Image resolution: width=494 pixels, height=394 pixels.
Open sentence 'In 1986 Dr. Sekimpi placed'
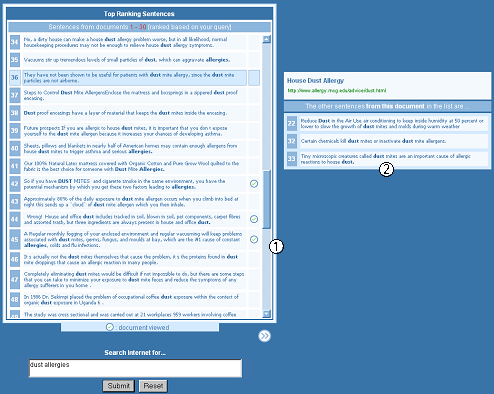134,299
